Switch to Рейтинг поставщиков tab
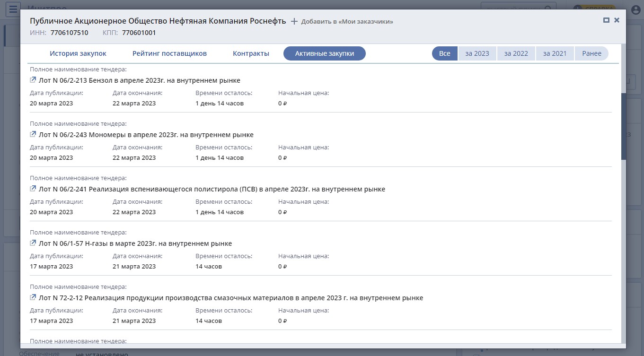Image resolution: width=644 pixels, height=356 pixels. pos(169,53)
